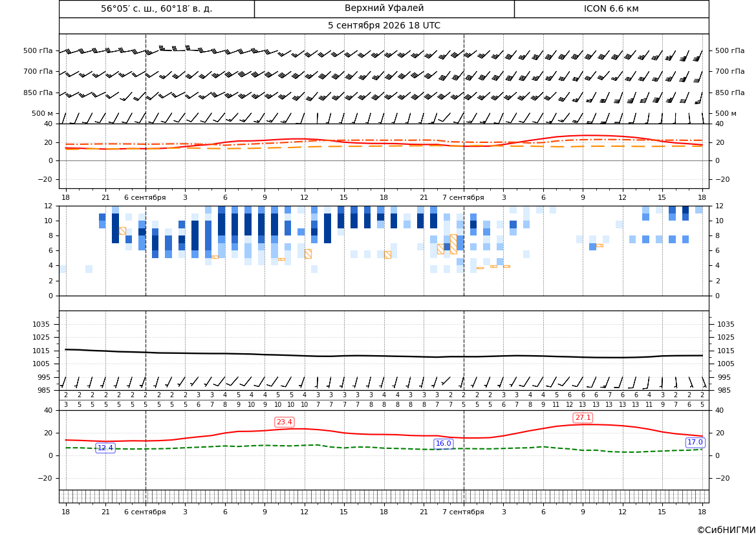Click the cloud height 12 tick on left axis
The width and height of the screenshot is (756, 535).
click(49, 206)
